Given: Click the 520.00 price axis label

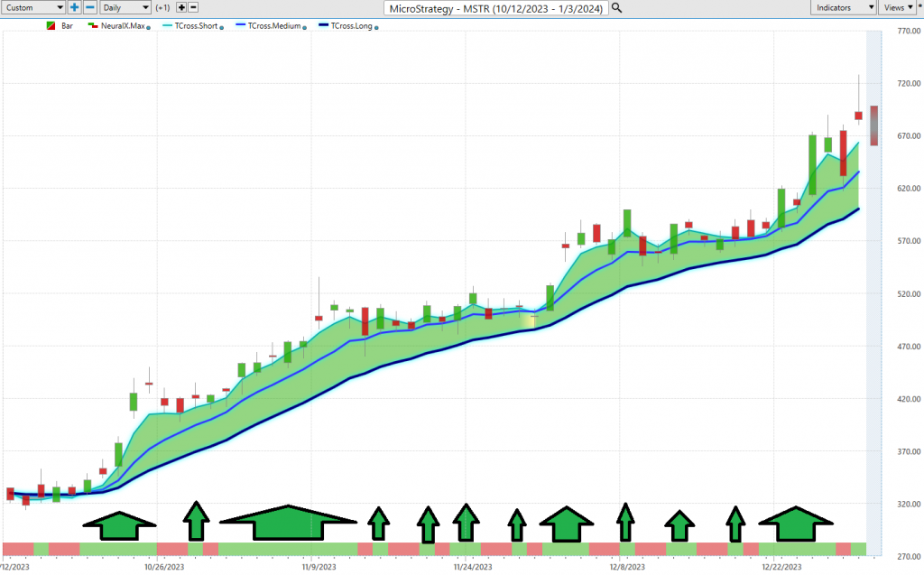Looking at the screenshot, I should point(909,293).
